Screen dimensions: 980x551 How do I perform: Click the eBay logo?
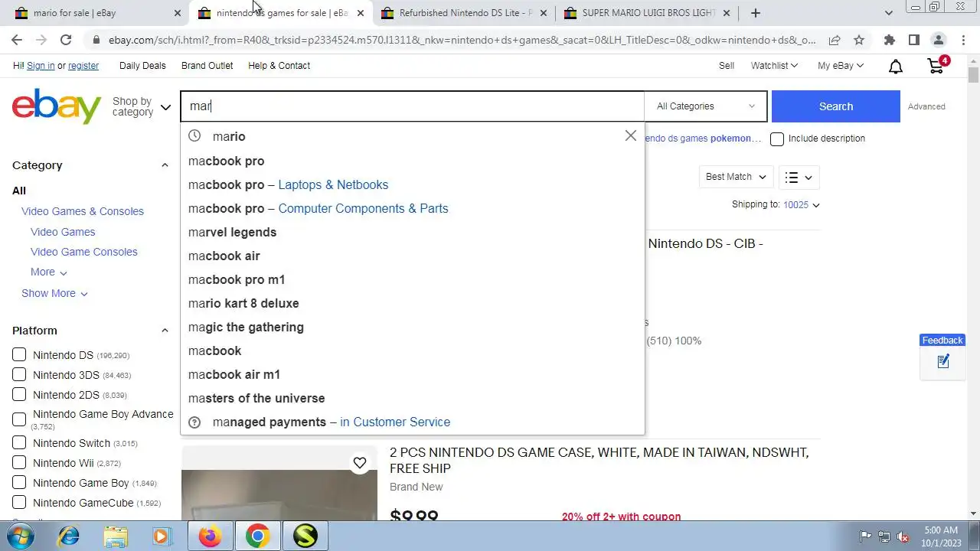click(x=57, y=106)
